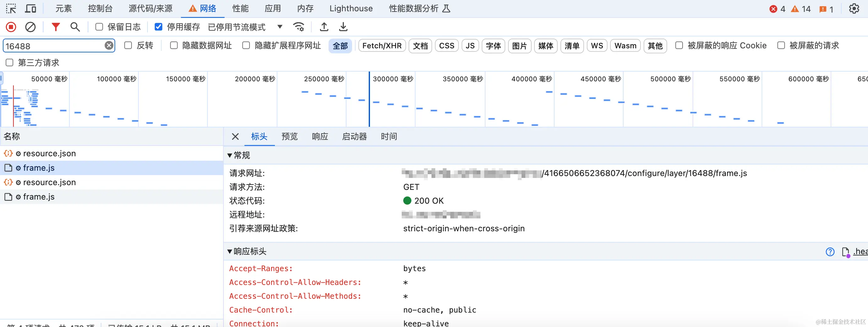Filter requests by 图片 type

point(520,46)
